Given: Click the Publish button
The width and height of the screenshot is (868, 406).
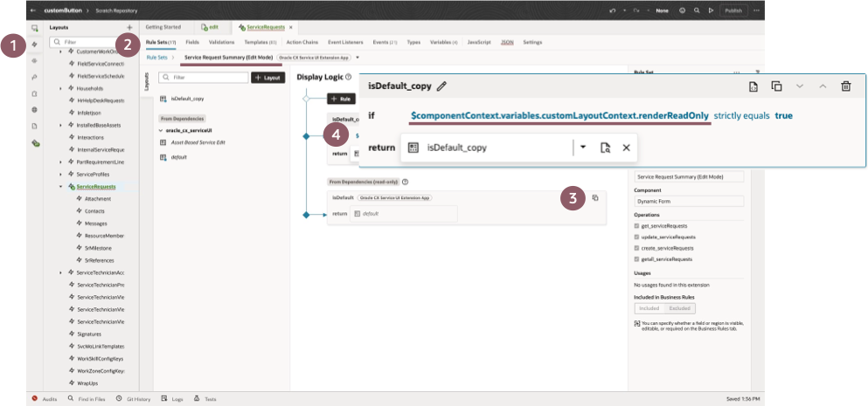Looking at the screenshot, I should click(733, 10).
